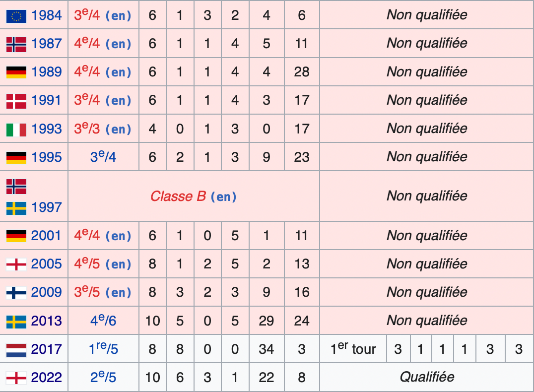Open the 1995 year link
The height and width of the screenshot is (392, 534).
pos(47,157)
